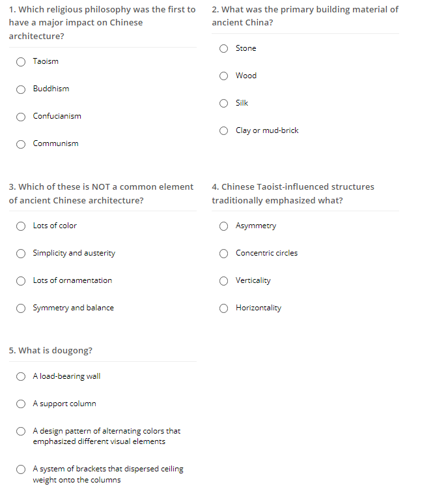Select the Confucianism option
This screenshot has height=504, width=422.
pos(21,117)
